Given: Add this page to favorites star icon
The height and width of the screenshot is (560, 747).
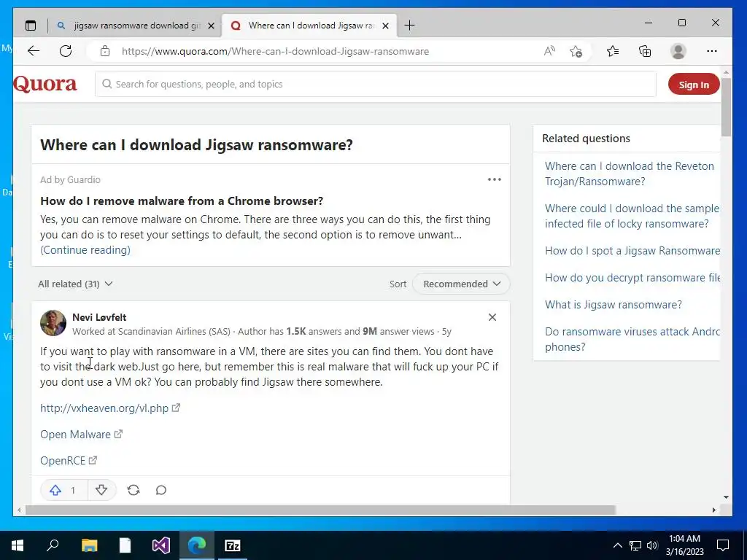Looking at the screenshot, I should tap(576, 51).
